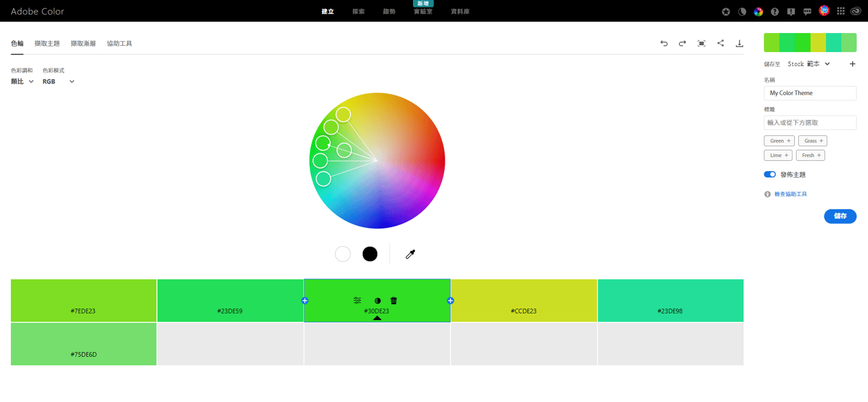Click the Adobe Color logo
Screen dimensions: 868x402
click(37, 11)
